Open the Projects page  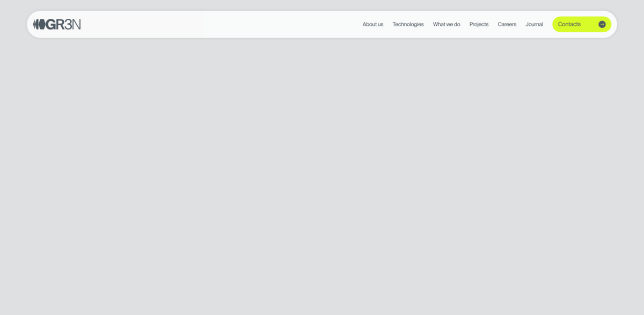coord(479,24)
